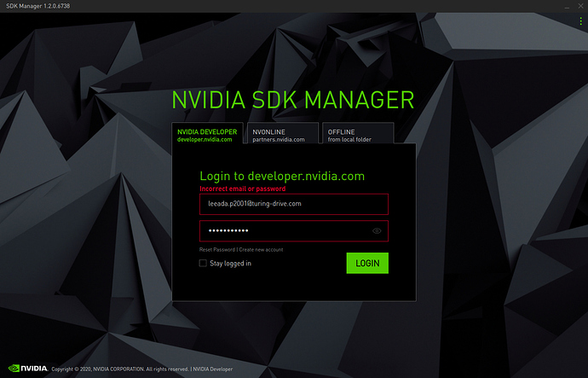Show password using the eye icon

pos(377,231)
